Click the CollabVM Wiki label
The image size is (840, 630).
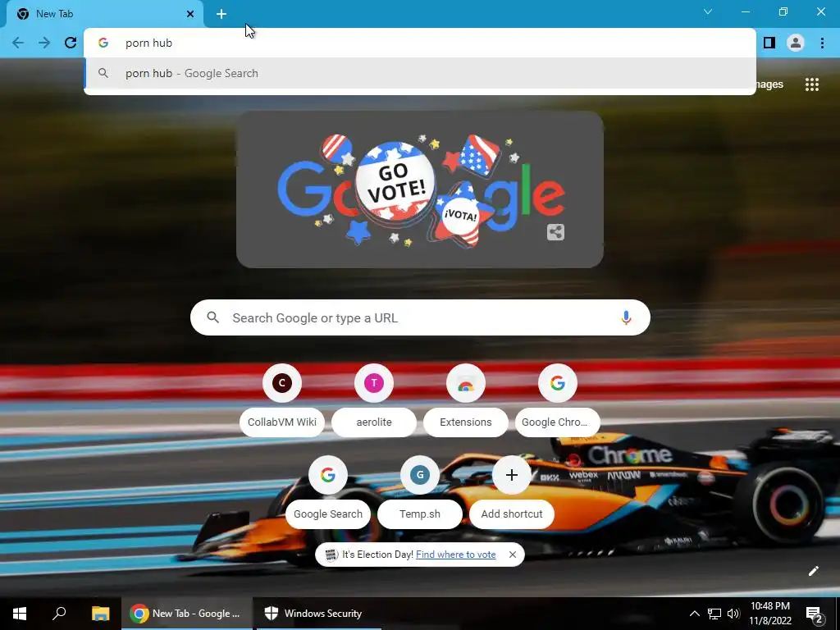click(x=282, y=422)
